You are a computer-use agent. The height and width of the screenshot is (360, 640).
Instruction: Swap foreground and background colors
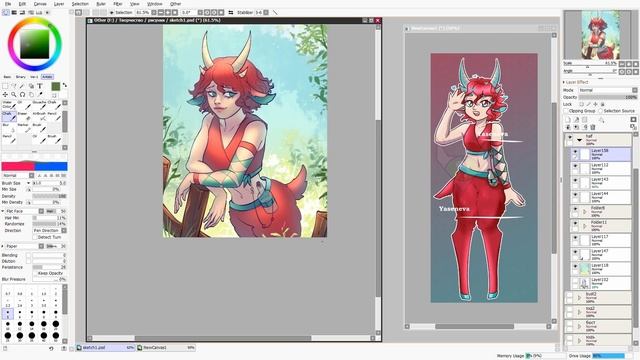tap(64, 85)
